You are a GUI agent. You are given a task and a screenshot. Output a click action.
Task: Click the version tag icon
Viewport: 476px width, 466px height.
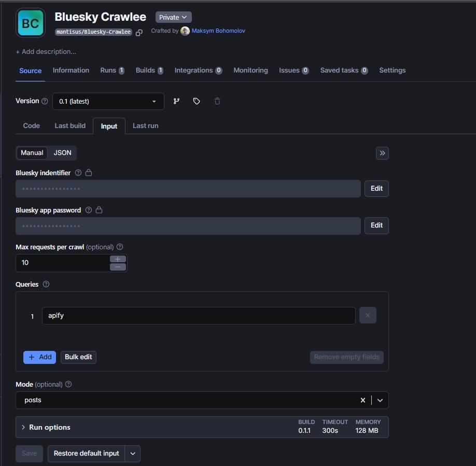(x=197, y=102)
